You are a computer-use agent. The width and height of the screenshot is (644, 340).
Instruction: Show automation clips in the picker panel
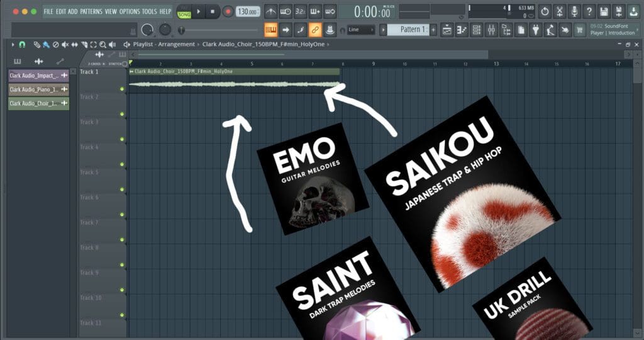point(60,62)
